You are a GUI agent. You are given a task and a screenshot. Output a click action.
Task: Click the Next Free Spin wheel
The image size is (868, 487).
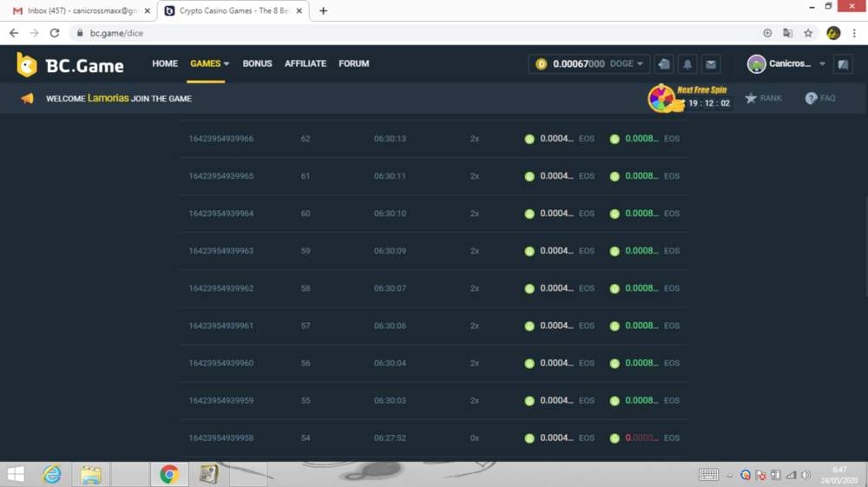pyautogui.click(x=661, y=99)
